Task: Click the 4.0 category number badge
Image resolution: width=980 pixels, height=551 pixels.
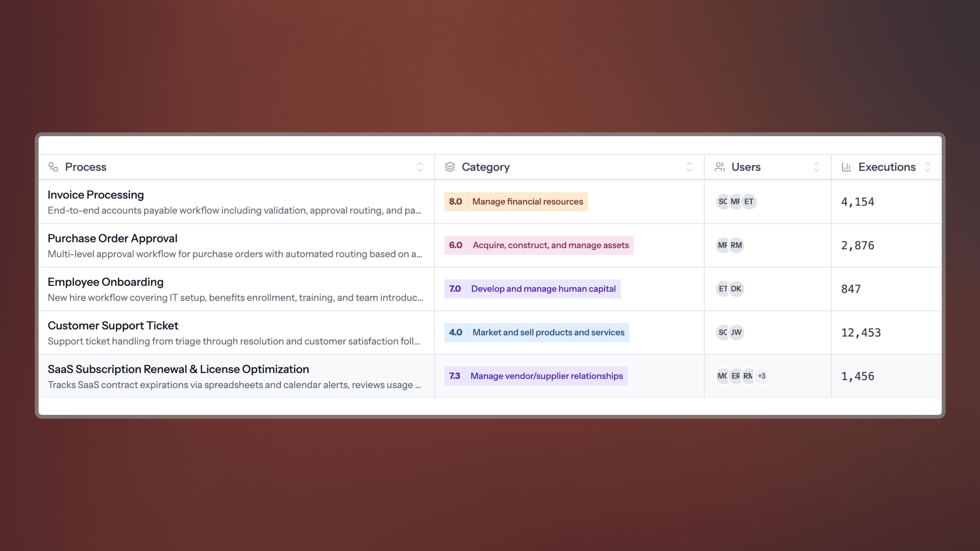Action: (455, 332)
